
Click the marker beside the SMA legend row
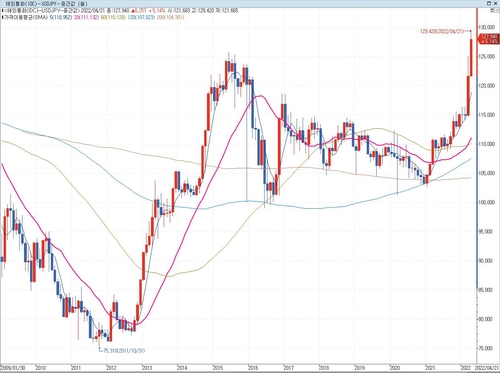2,17
